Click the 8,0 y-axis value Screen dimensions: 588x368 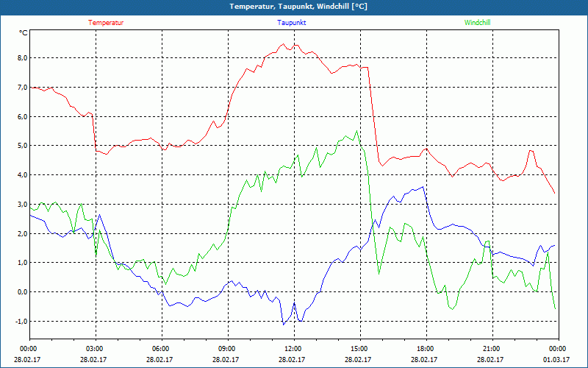(23, 58)
